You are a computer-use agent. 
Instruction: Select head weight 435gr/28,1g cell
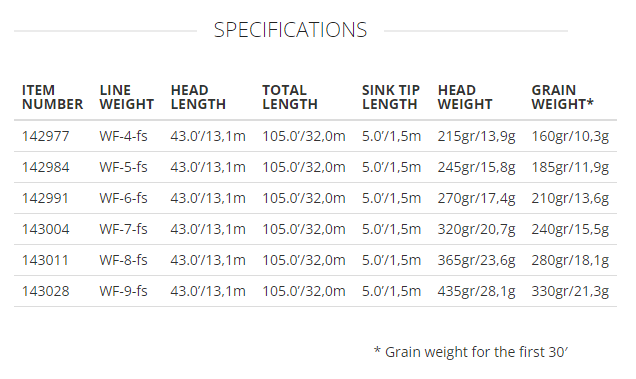click(x=476, y=291)
